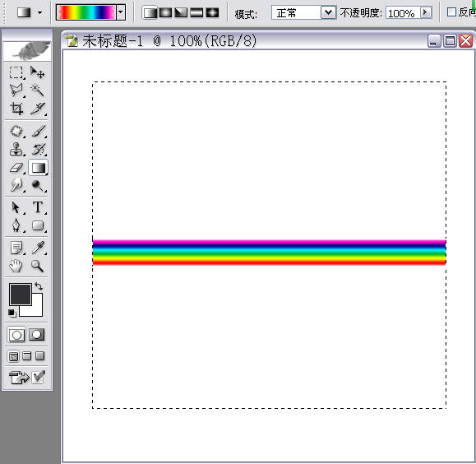Switch to Quick Mask mode
The width and height of the screenshot is (476, 464).
[36, 335]
